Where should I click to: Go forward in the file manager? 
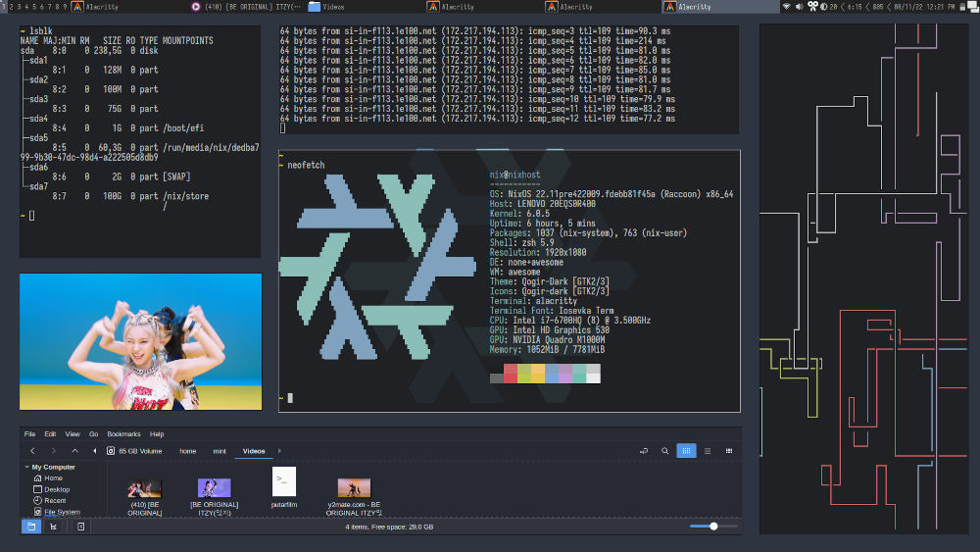click(54, 451)
